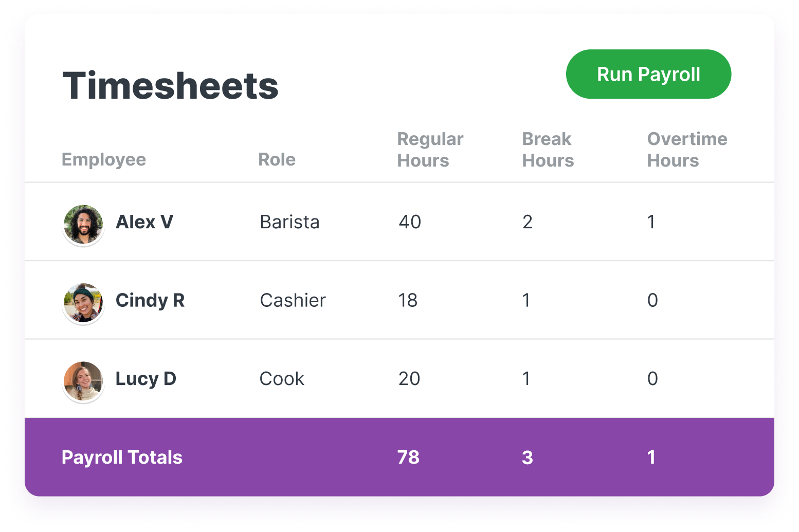Sort by the Role column header
Viewport: 799px width, 532px height.
coord(277,159)
